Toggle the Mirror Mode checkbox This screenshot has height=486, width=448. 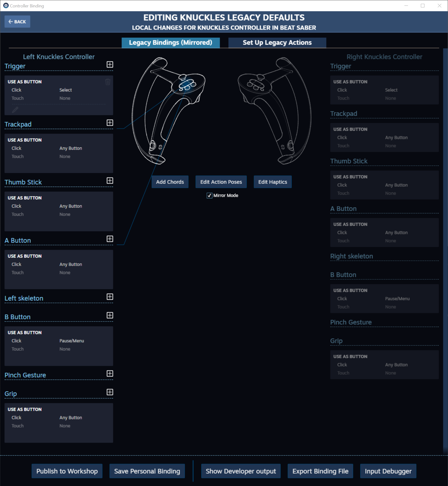pos(209,195)
